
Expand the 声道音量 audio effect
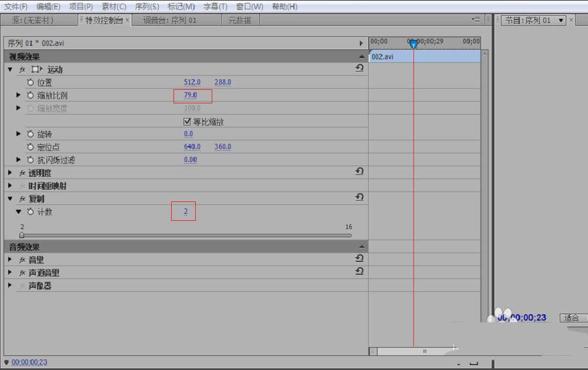pos(10,273)
